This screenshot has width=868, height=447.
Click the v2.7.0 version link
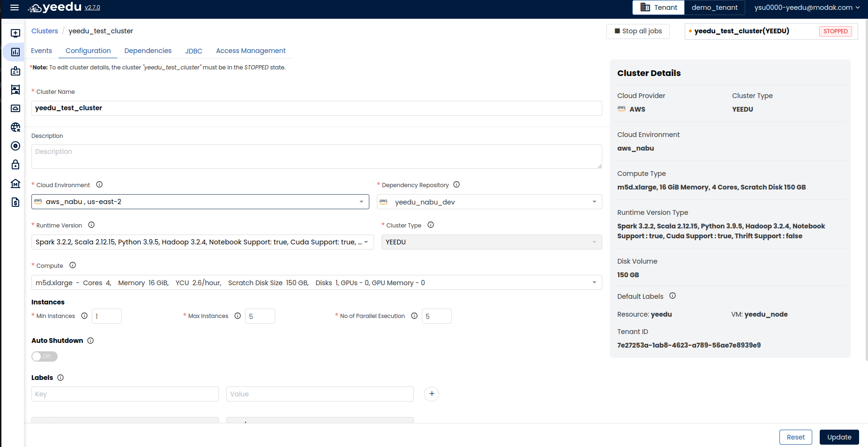click(92, 8)
